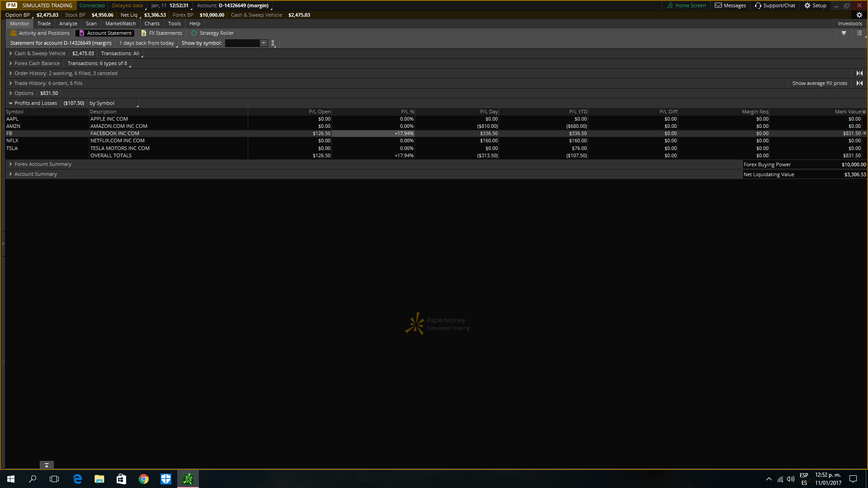Expand the Account Summary section
This screenshot has height=488, width=868.
[x=10, y=174]
